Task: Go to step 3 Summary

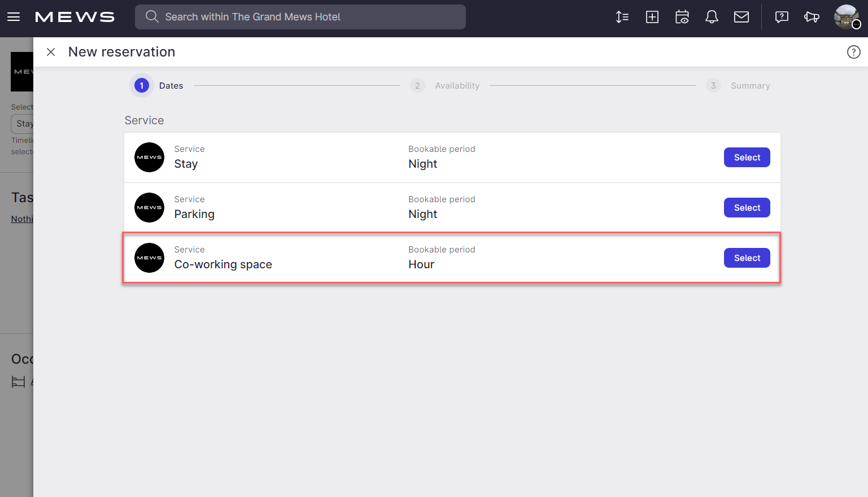Action: coord(738,86)
